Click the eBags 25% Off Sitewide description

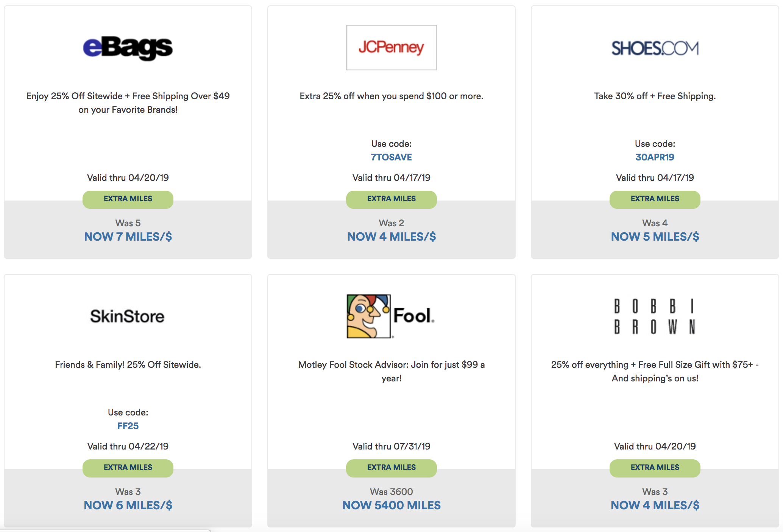click(128, 103)
